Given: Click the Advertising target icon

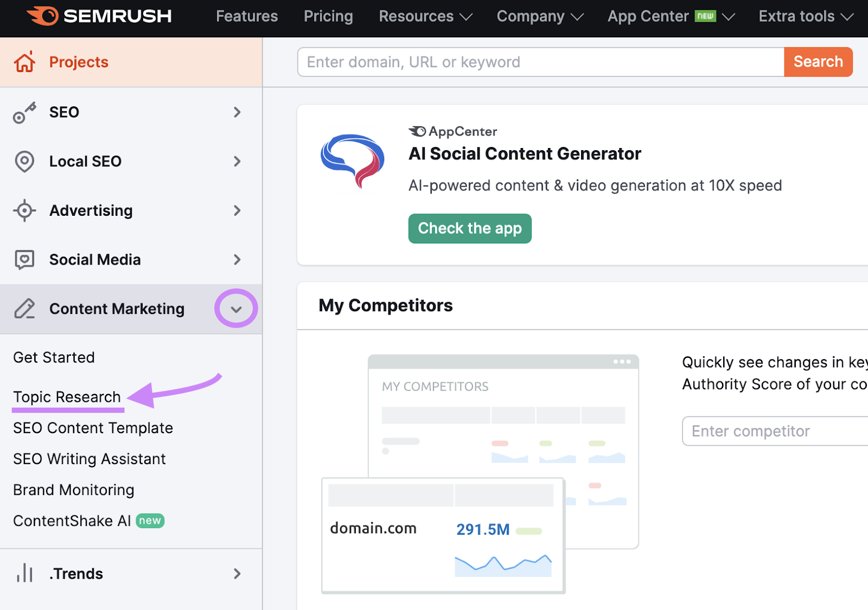Looking at the screenshot, I should tap(24, 210).
